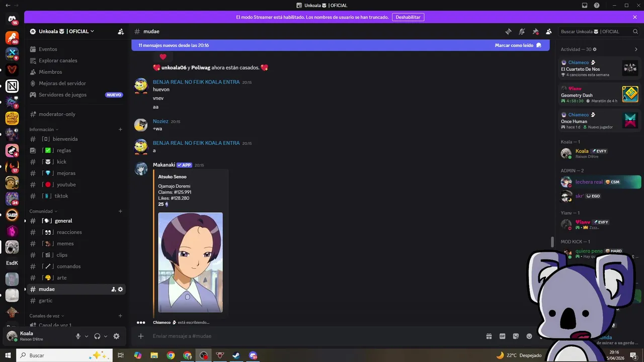This screenshot has width=644, height=362.
Task: Open Actividad settings gear
Action: coord(595,49)
